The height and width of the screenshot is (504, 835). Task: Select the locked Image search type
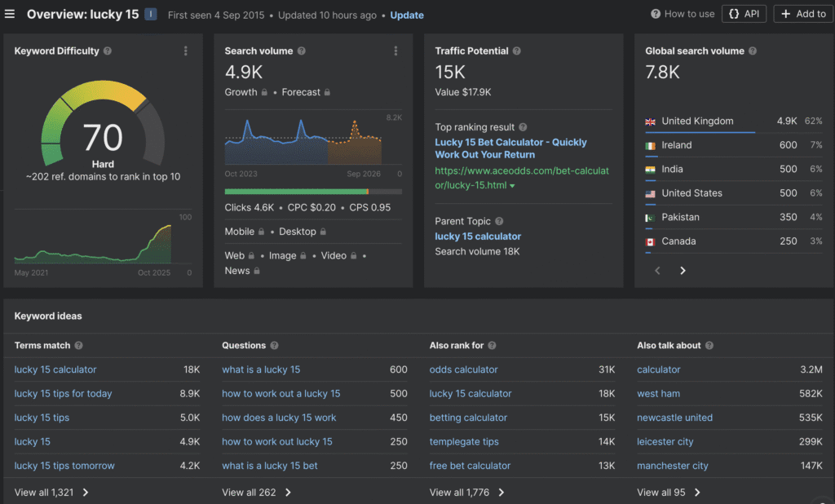click(286, 255)
